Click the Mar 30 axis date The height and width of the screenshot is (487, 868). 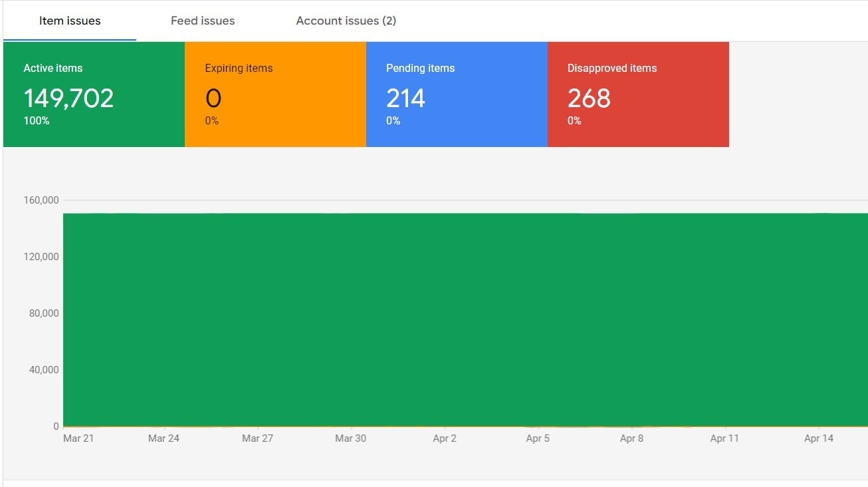(350, 438)
